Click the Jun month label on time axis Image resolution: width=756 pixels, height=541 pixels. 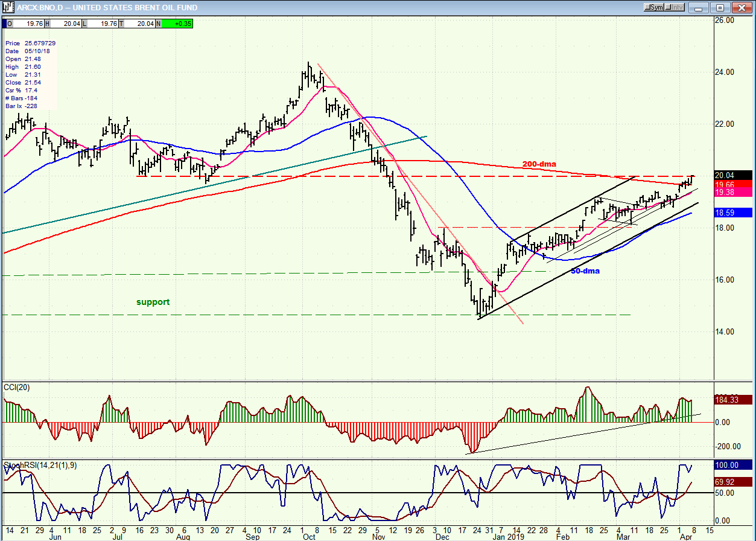tap(55, 536)
